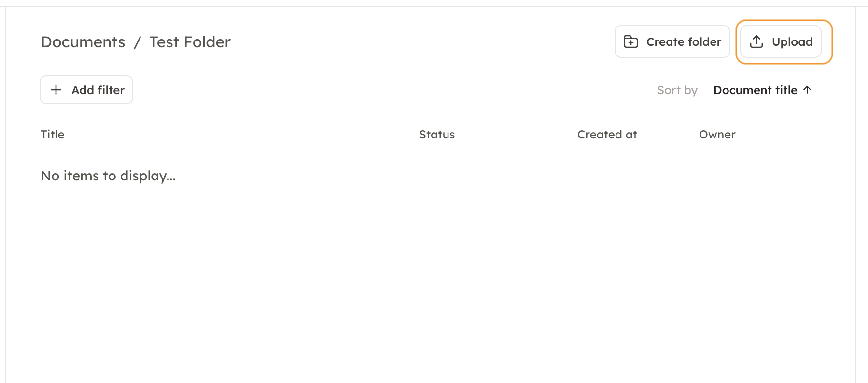Screen dimensions: 868x383
Task: Click the plus icon beside Add filter
Action: coord(56,90)
